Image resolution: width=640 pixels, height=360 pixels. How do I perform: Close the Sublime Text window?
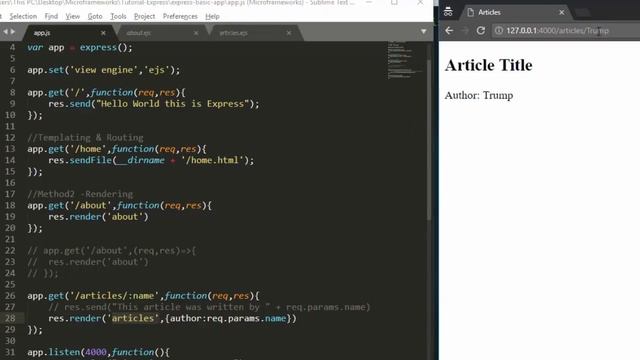click(x=420, y=2)
